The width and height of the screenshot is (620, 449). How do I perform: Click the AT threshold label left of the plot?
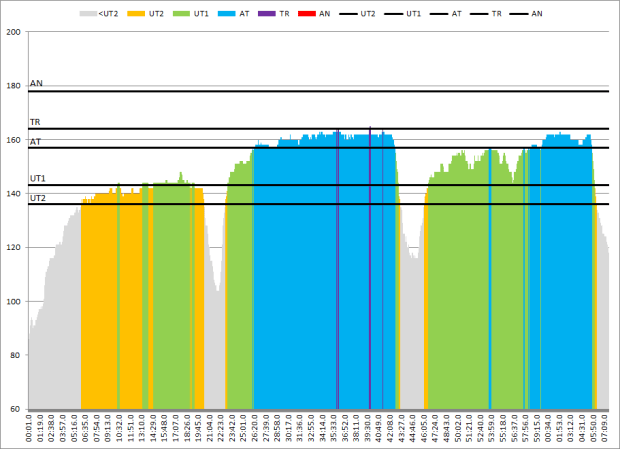click(x=35, y=142)
